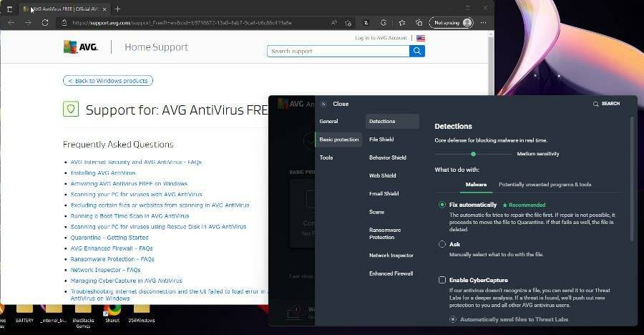Select Network Inspector in settings submenu
Screen dimensions: 644x335
(x=391, y=256)
